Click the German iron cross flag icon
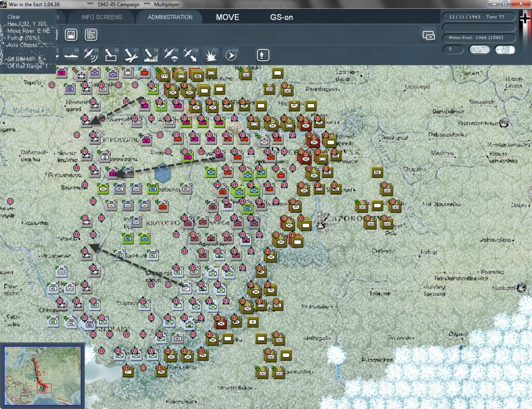This screenshot has height=409, width=532. coord(525,18)
